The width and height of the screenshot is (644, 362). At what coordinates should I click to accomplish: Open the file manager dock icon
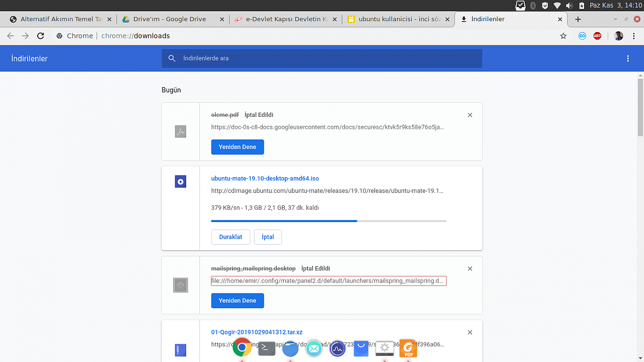[x=290, y=348]
